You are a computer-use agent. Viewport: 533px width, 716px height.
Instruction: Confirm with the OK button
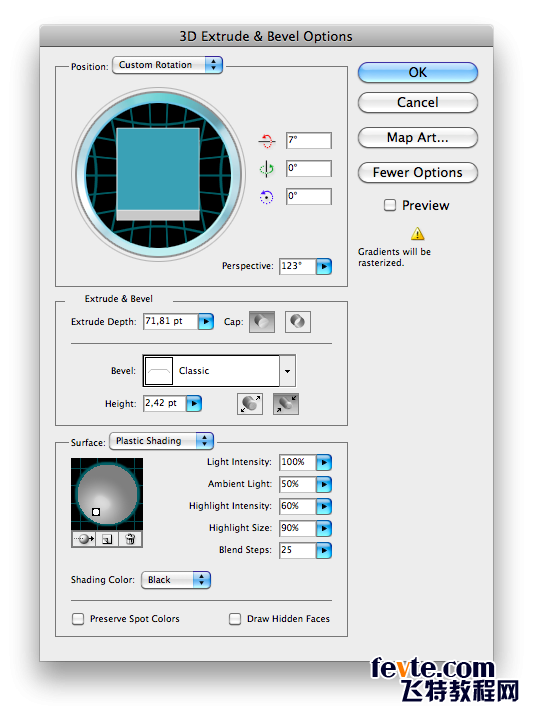coord(418,73)
